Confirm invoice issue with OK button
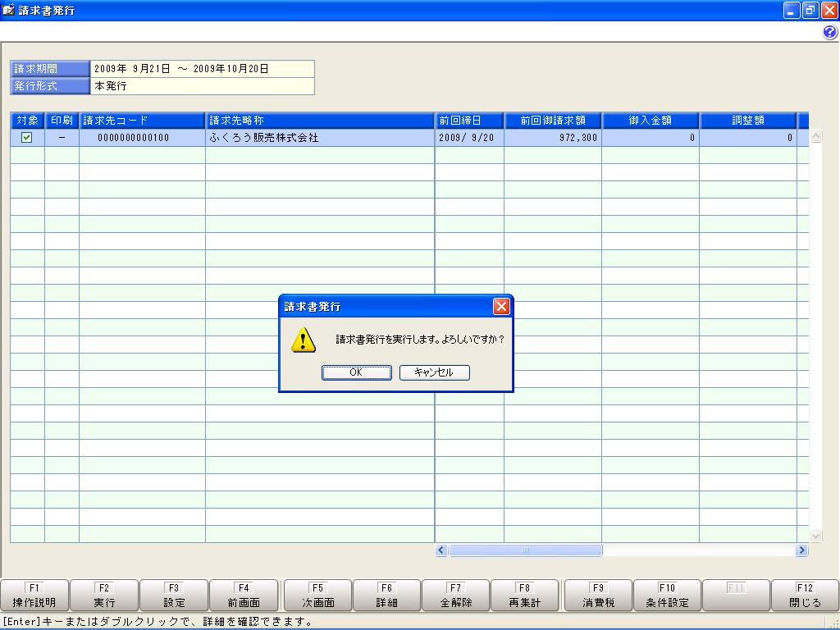840x630 pixels. pos(356,372)
